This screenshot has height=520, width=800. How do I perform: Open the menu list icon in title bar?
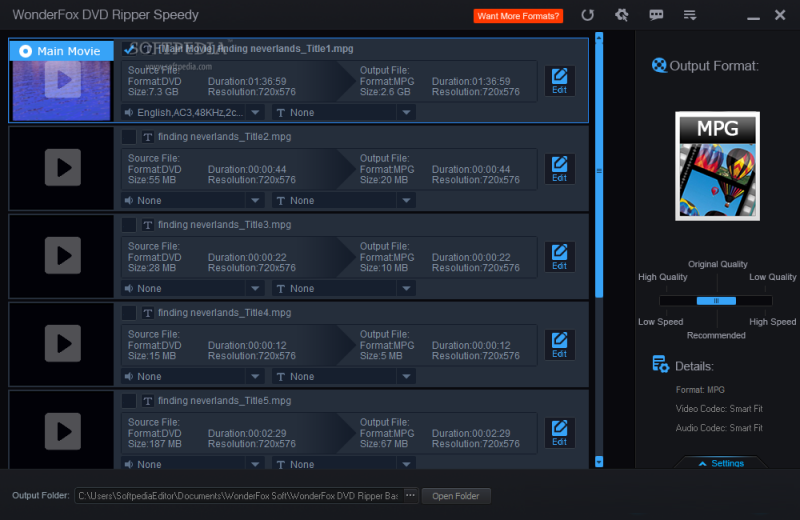[x=689, y=15]
